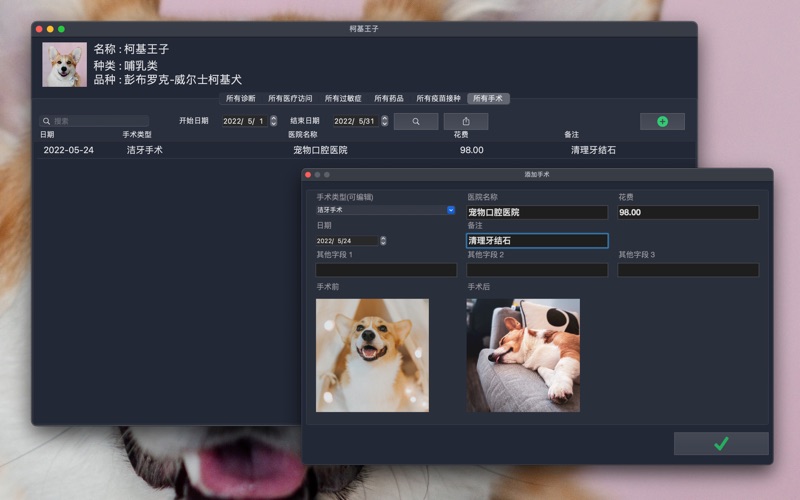Click the 结束日期 date field

point(356,121)
